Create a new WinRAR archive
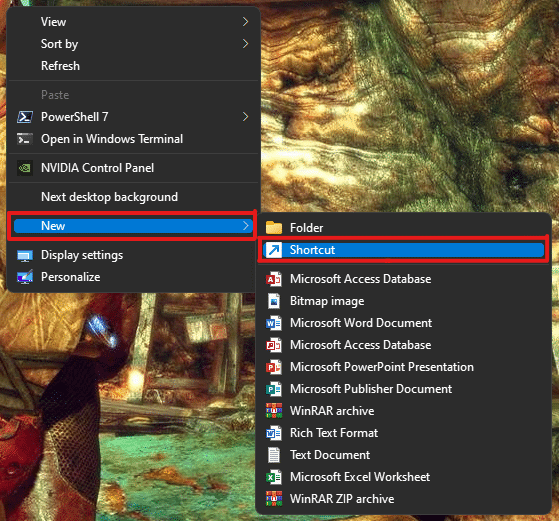 [404, 411]
